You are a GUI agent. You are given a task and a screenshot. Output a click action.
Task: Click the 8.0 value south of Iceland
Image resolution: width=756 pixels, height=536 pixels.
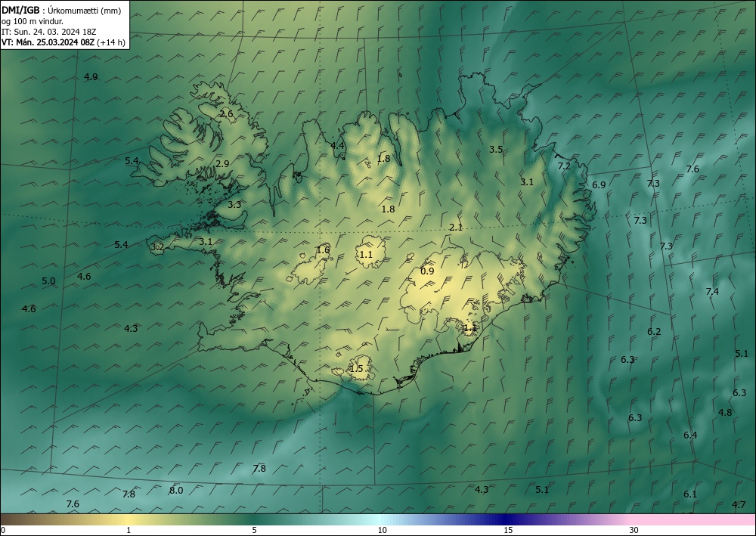coord(176,490)
